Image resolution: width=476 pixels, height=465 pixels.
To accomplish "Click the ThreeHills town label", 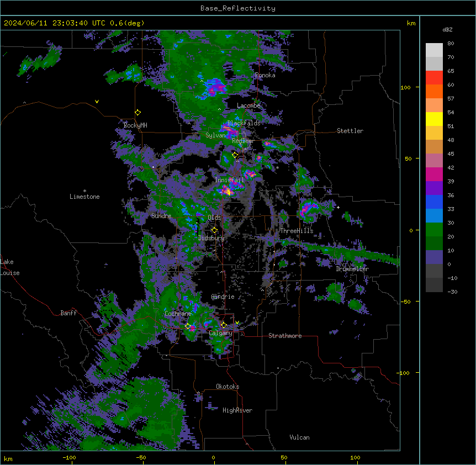I will click(297, 231).
